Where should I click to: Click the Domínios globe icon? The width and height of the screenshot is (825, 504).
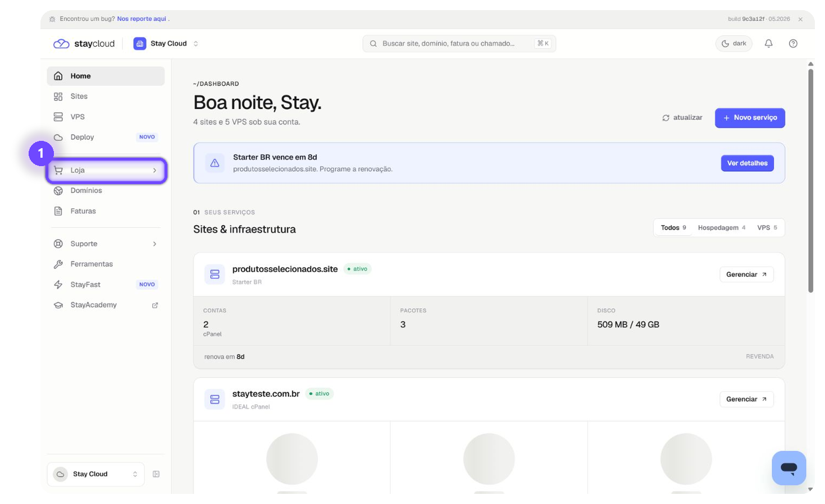click(x=58, y=191)
